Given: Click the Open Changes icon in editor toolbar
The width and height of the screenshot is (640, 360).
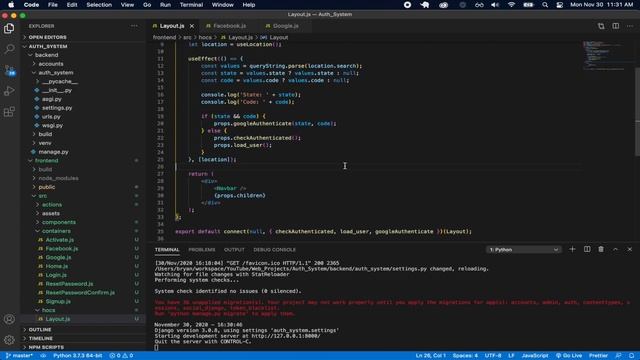Looking at the screenshot, I should [601, 26].
